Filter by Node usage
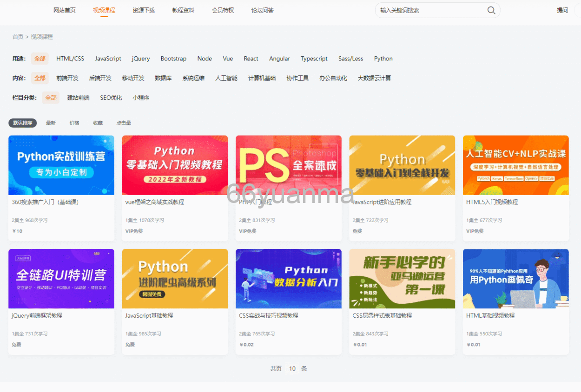581x392 pixels. (x=205, y=59)
